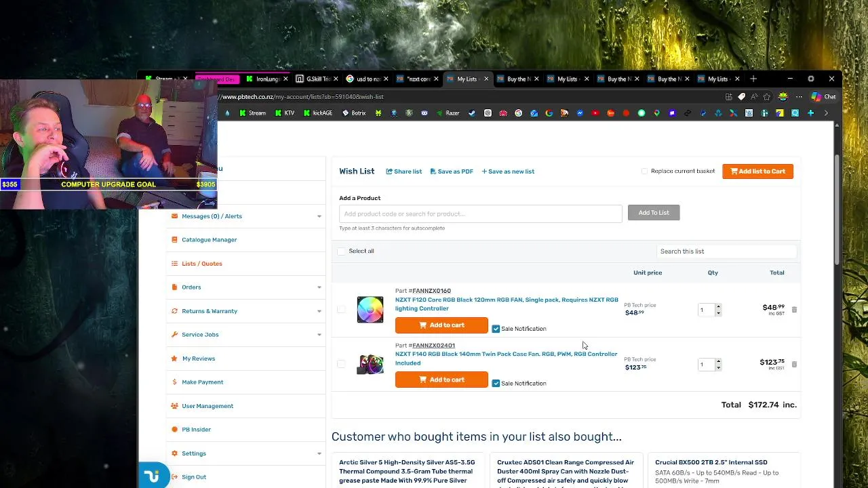868x488 pixels.
Task: Open User Management in sidebar
Action: 207,406
